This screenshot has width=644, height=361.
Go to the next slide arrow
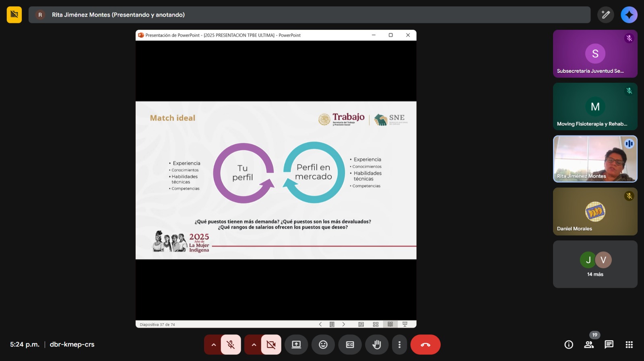(x=343, y=324)
